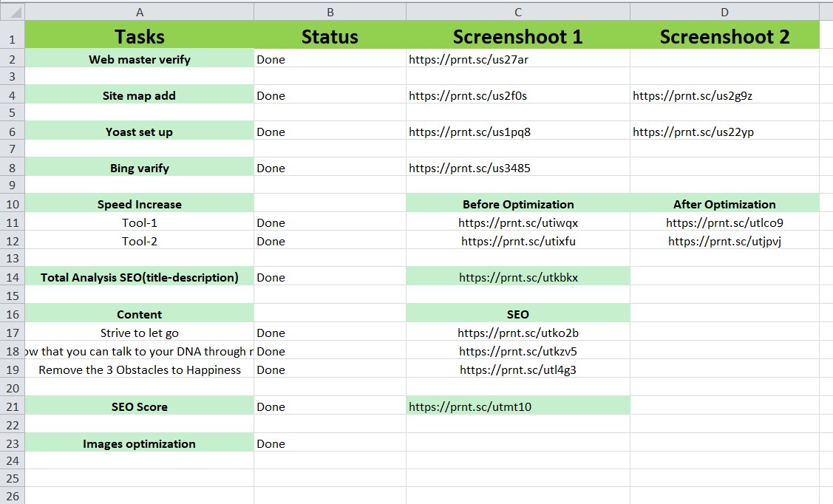The image size is (833, 504).
Task: Click the select-all corner button above row 1
Action: pos(12,11)
